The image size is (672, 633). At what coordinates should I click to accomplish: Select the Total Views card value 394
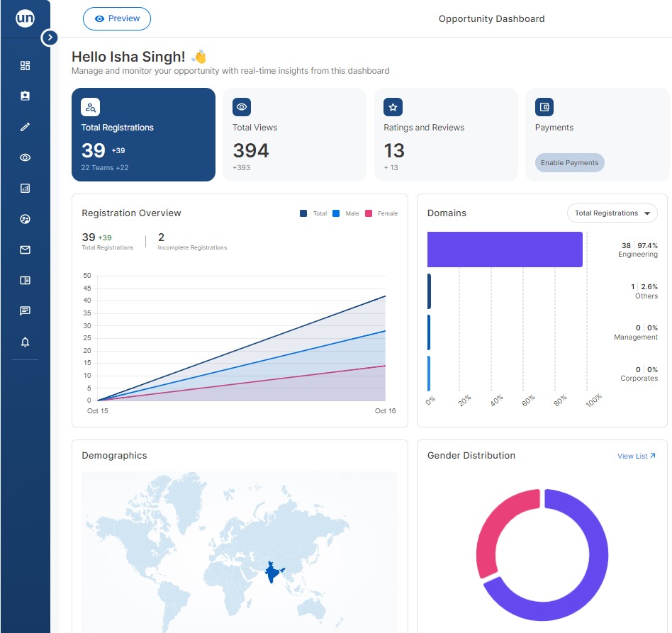tap(251, 150)
